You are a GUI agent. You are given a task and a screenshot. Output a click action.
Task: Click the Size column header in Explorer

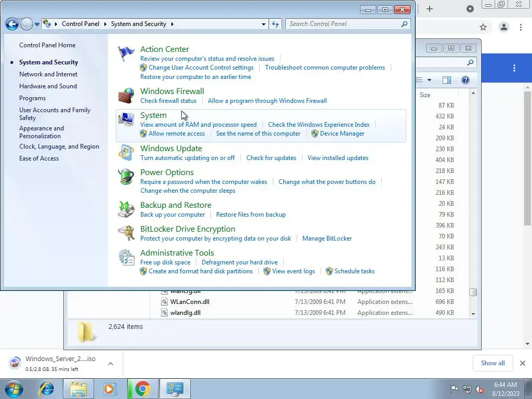coord(437,95)
